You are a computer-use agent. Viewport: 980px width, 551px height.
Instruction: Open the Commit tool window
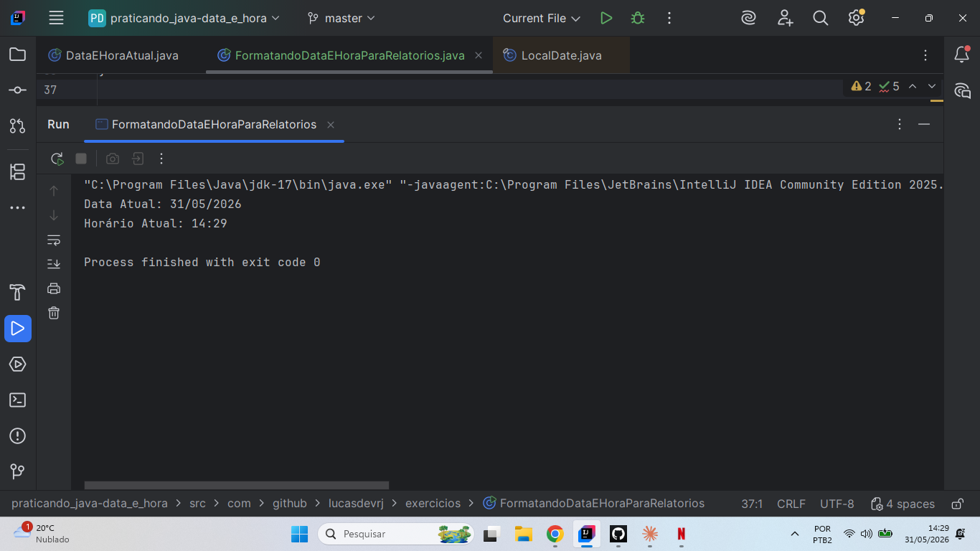[18, 90]
